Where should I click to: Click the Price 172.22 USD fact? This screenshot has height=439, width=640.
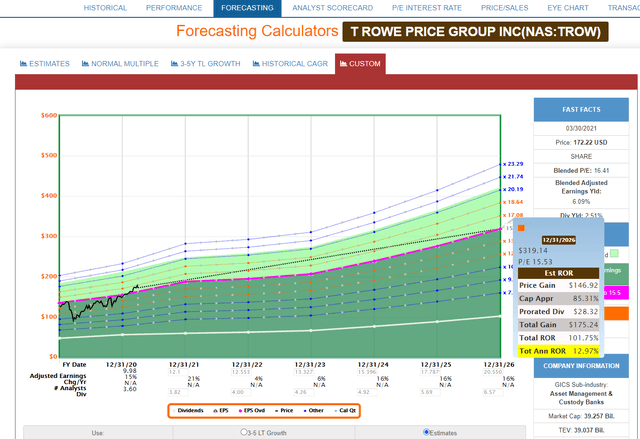coord(581,142)
